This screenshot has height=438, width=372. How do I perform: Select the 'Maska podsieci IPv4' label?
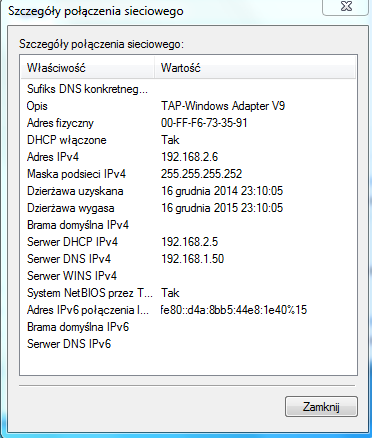point(77,174)
